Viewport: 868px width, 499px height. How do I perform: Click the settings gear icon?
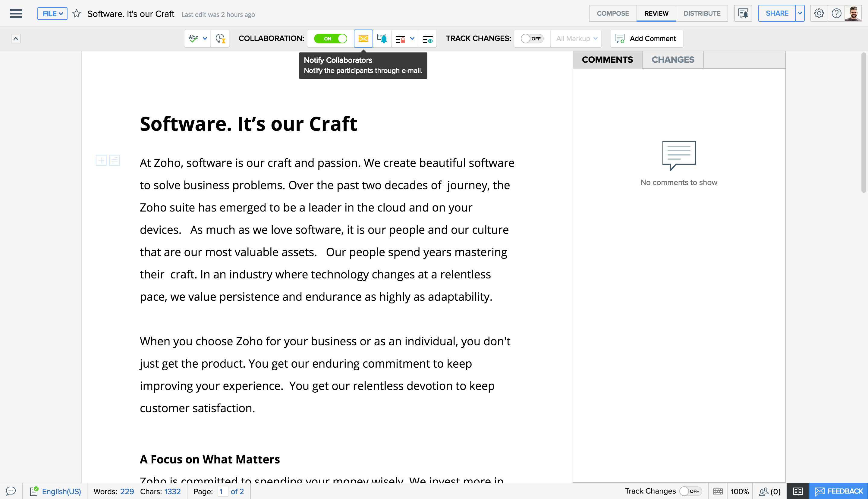[819, 13]
